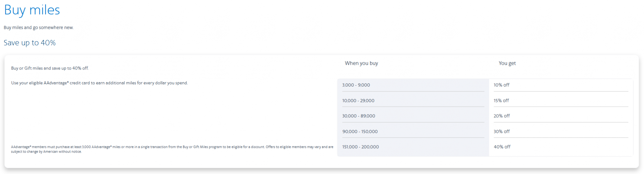This screenshot has width=644, height=174.
Task: Select the "30% off" discount cell
Action: coord(502,132)
